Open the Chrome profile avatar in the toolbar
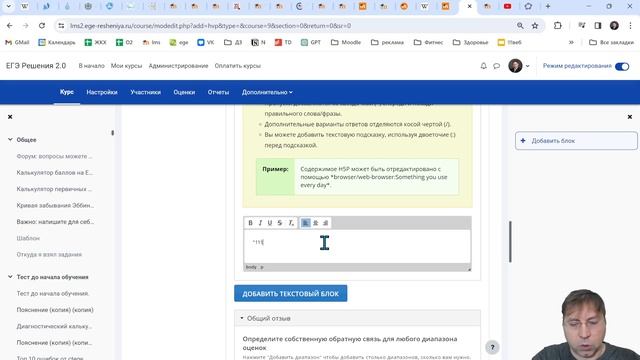This screenshot has height=360, width=640. tap(614, 26)
